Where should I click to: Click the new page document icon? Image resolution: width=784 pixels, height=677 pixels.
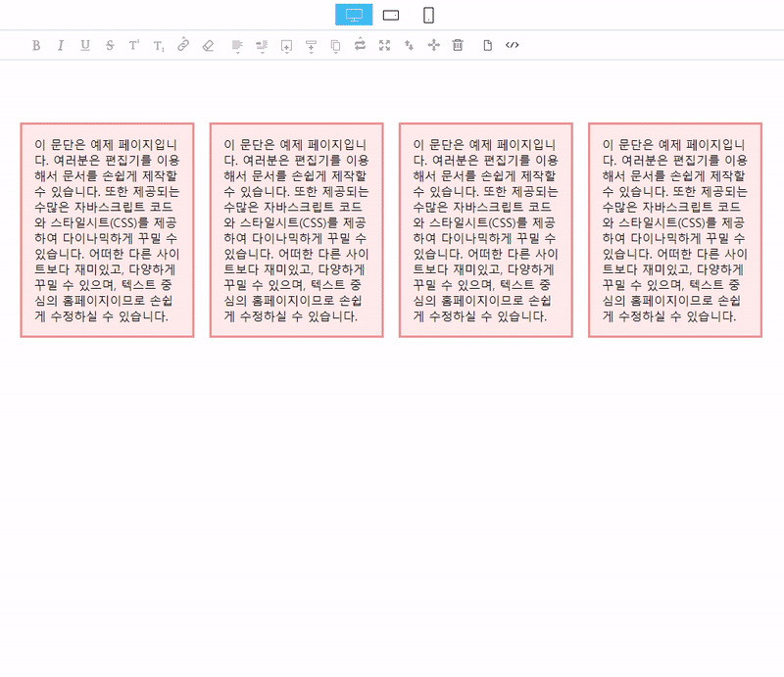(x=487, y=45)
